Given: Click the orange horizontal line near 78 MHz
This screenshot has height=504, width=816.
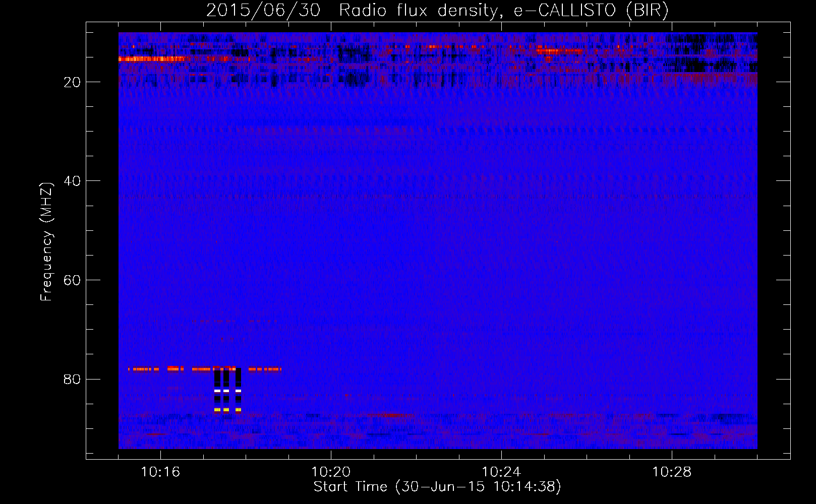Looking at the screenshot, I should pos(204,369).
